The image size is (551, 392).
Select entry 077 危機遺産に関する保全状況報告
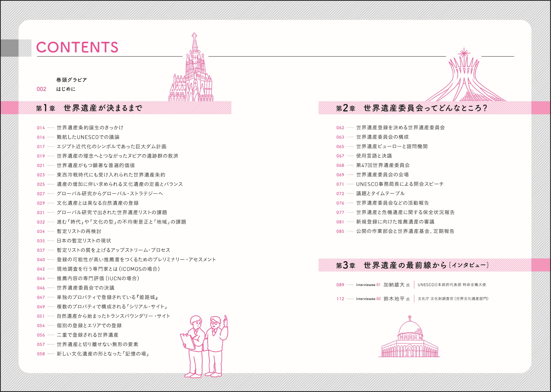(396, 212)
